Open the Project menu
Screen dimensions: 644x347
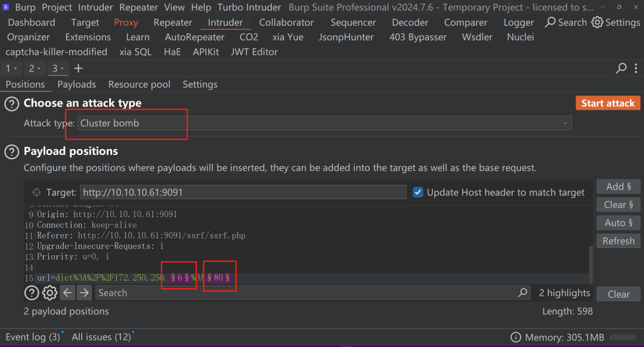[57, 7]
